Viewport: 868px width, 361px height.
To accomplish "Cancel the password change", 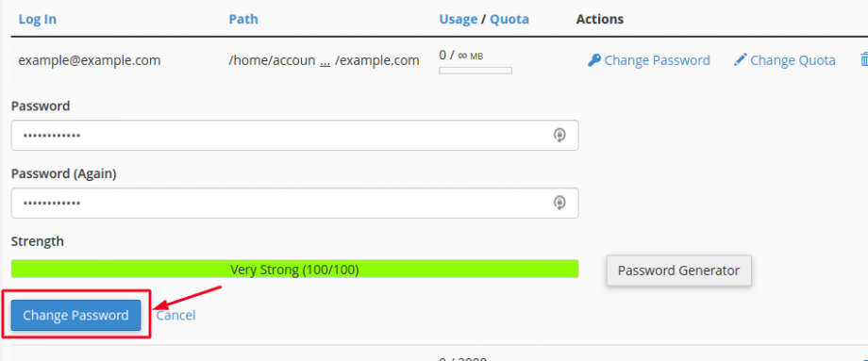I will pos(175,315).
